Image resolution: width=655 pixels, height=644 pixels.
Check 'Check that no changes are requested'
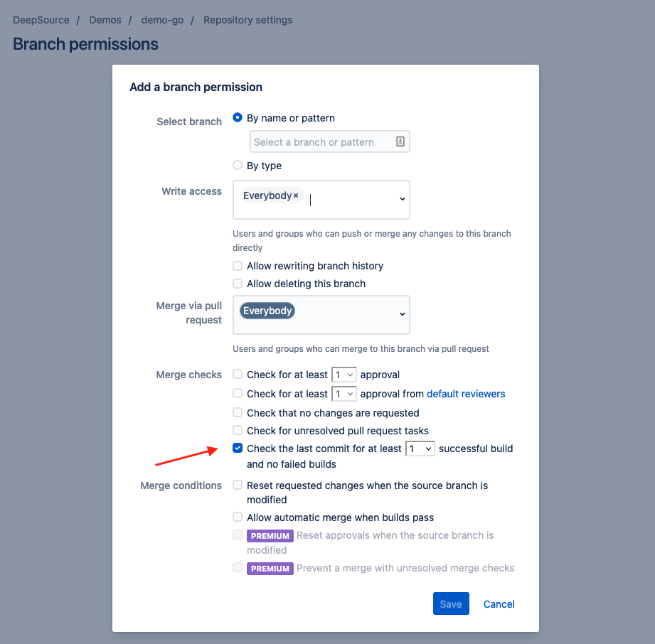(x=237, y=412)
